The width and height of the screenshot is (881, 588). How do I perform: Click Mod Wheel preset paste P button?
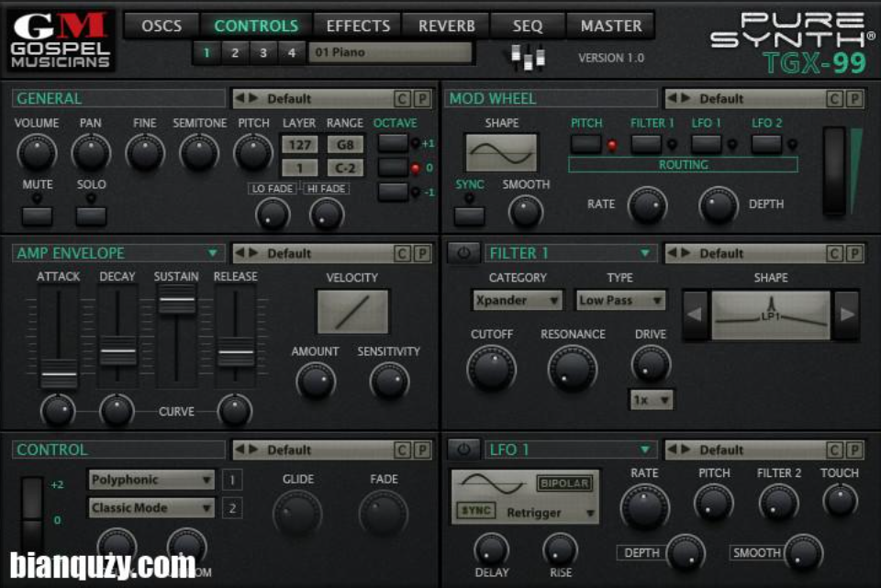pyautogui.click(x=854, y=99)
